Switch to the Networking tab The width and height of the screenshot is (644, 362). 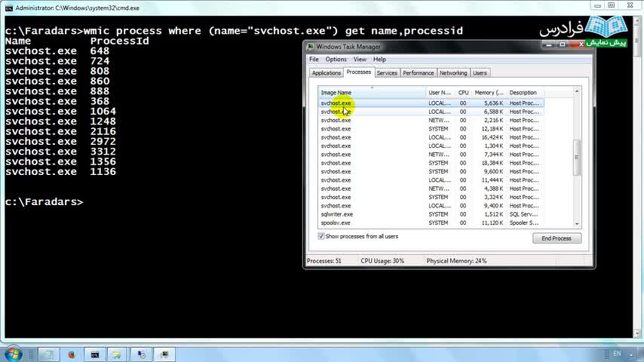click(x=453, y=72)
